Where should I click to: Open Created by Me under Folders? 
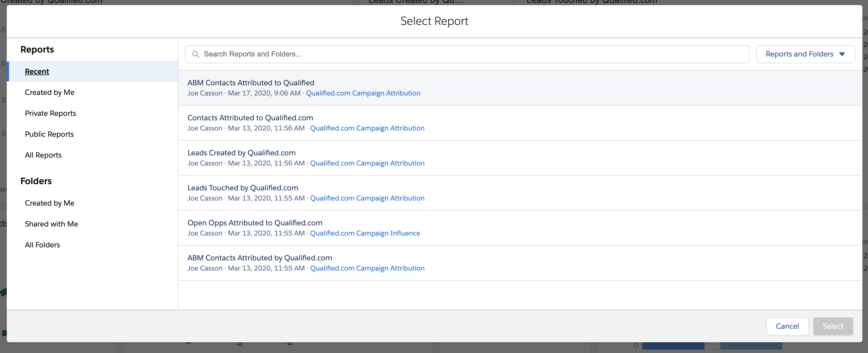tap(50, 203)
